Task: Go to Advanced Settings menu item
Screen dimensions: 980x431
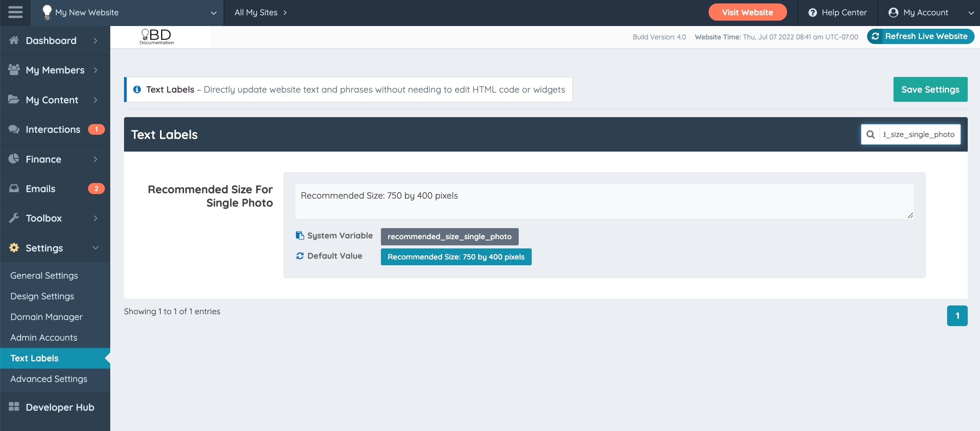Action: coord(49,379)
